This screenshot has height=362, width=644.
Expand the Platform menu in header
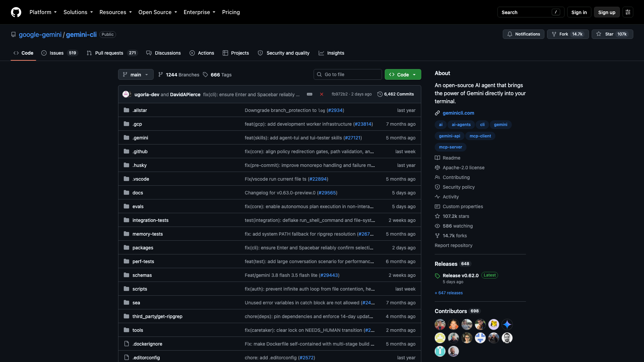(x=43, y=12)
